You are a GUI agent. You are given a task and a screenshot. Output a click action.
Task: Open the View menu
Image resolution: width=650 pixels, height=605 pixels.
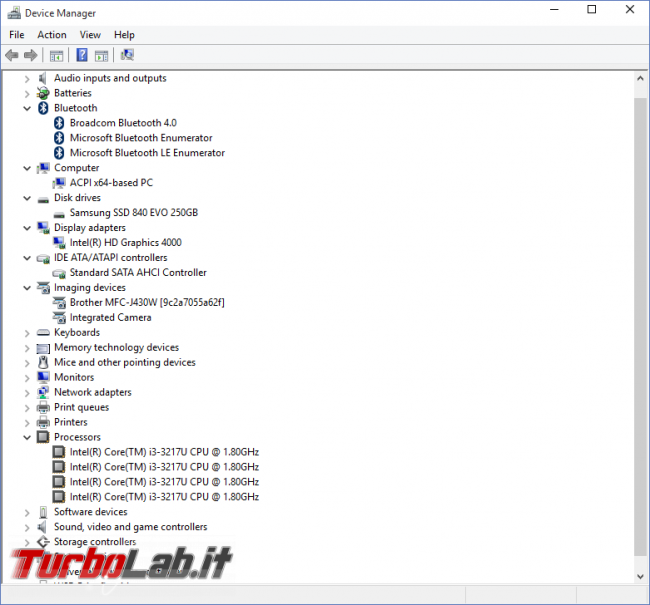pyautogui.click(x=90, y=35)
